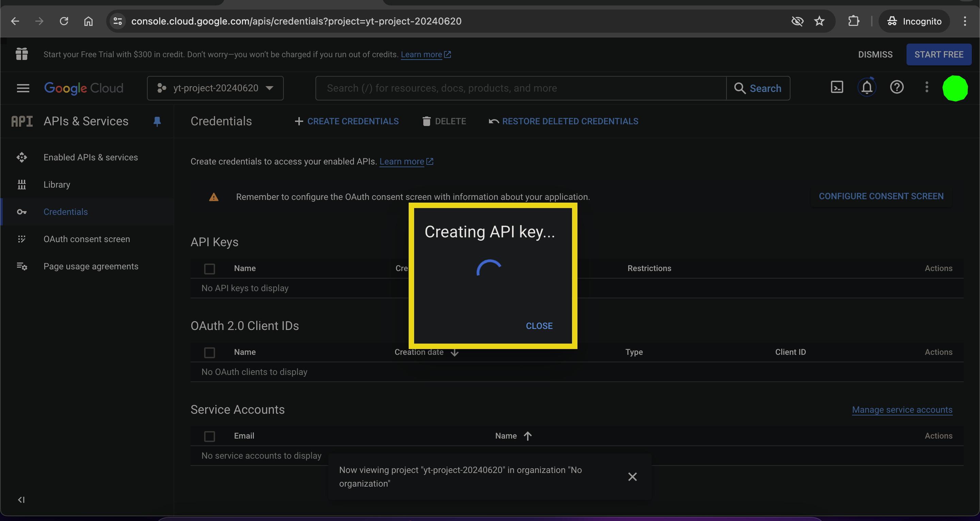Focus the resources search field
Image resolution: width=980 pixels, height=521 pixels.
(521, 88)
